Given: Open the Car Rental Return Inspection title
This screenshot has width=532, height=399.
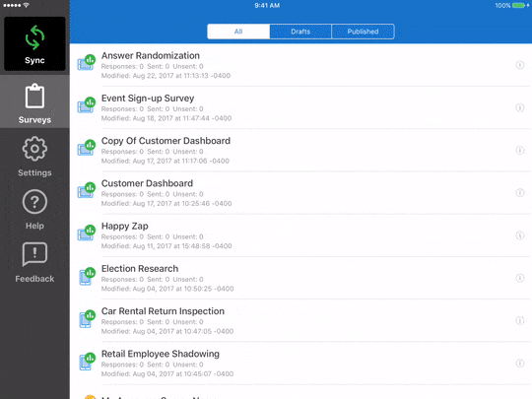Looking at the screenshot, I should [163, 311].
